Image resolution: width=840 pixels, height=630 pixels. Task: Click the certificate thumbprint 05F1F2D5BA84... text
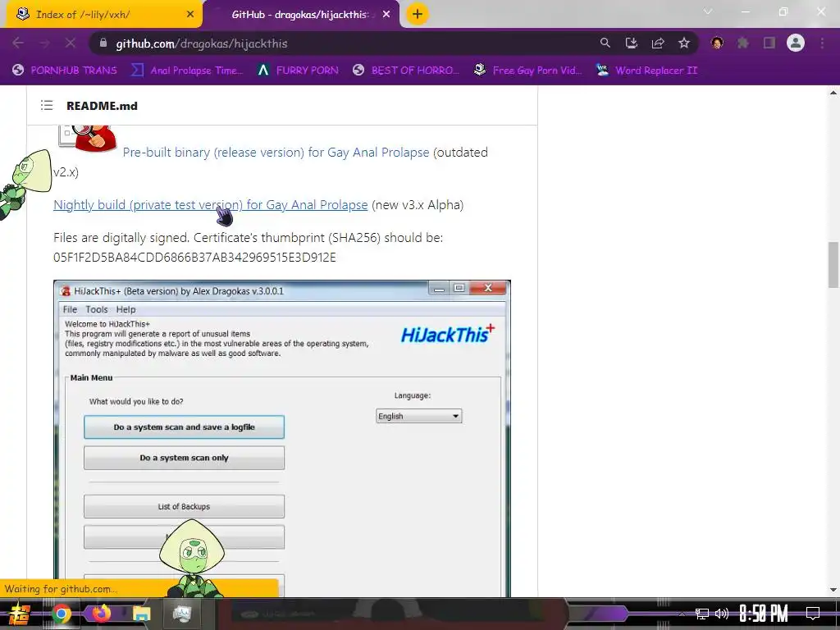click(194, 257)
